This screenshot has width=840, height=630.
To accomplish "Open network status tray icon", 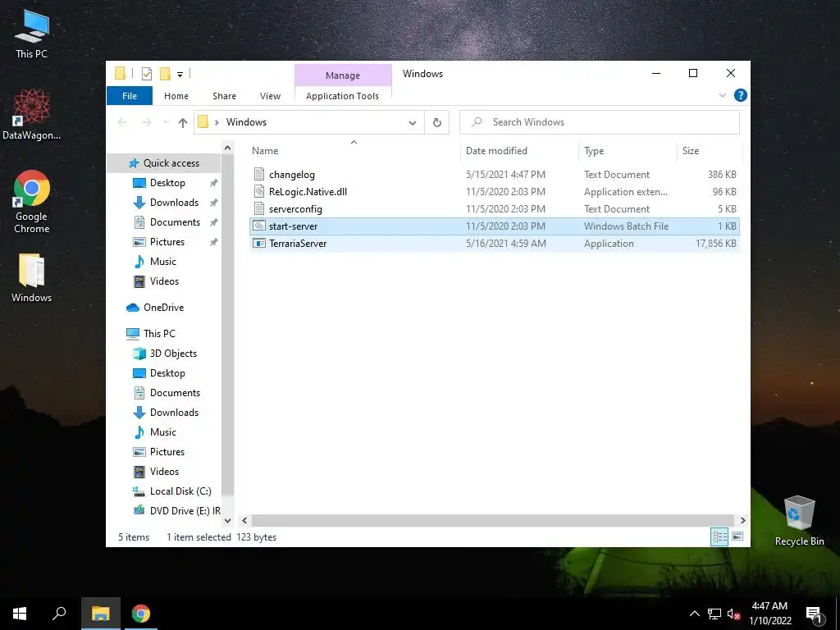I will tap(714, 614).
